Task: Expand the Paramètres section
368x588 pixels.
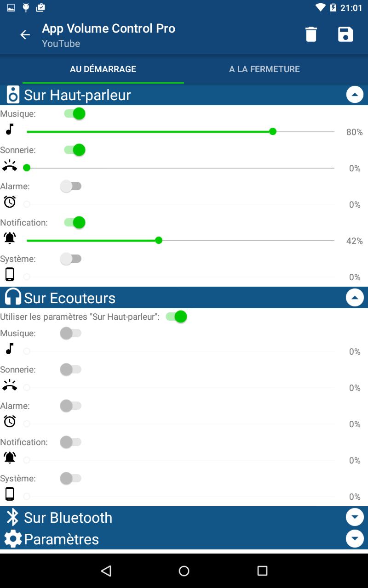Action: click(x=355, y=538)
